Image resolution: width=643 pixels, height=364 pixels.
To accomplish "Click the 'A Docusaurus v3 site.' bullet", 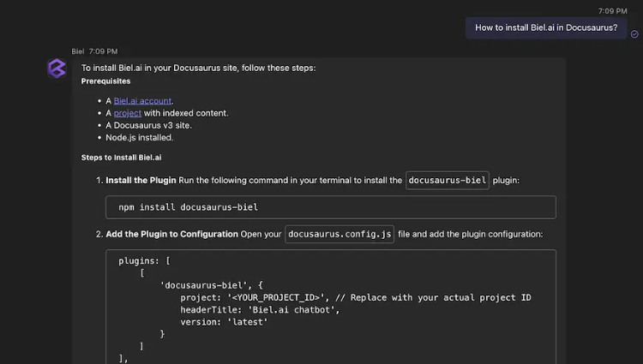I will click(148, 125).
